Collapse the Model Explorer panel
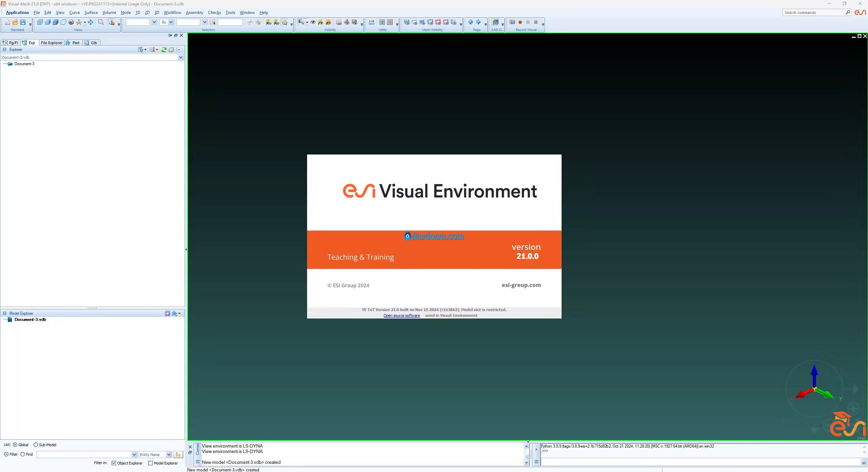 point(5,313)
